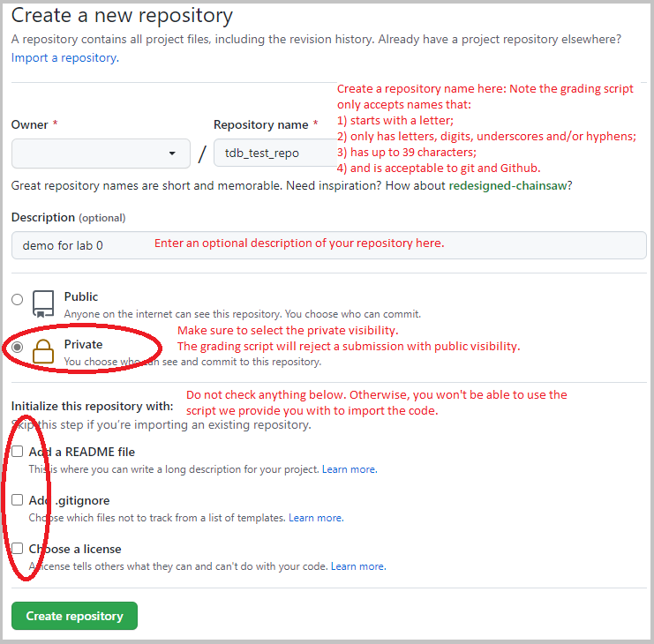Open the Import a repository link

(64, 57)
